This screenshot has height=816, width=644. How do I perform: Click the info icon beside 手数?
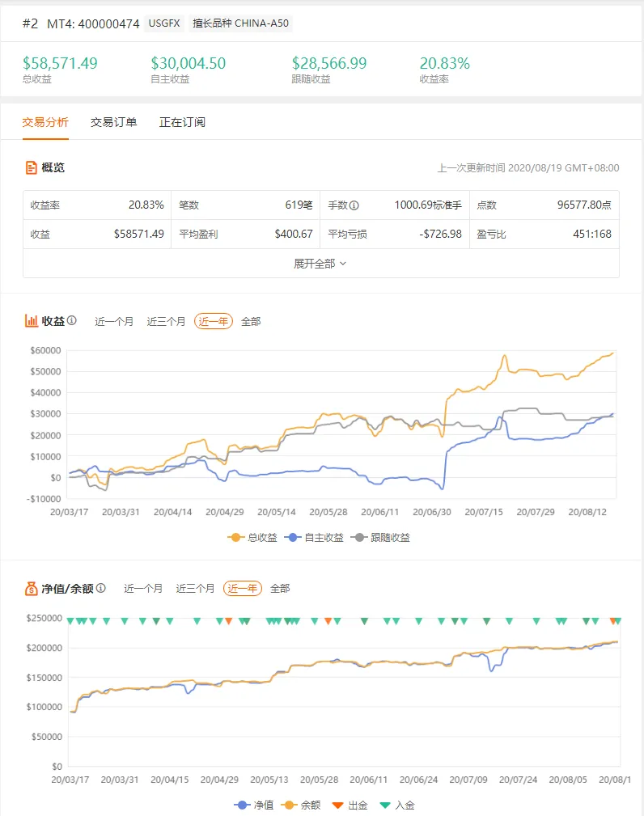click(x=354, y=205)
